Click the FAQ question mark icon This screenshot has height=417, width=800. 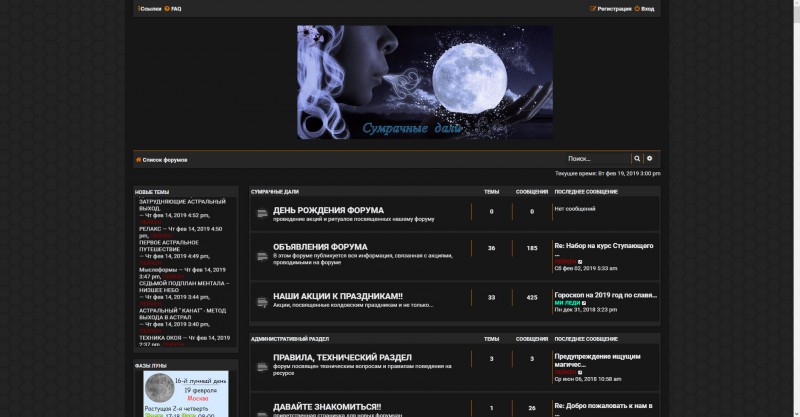coord(167,9)
